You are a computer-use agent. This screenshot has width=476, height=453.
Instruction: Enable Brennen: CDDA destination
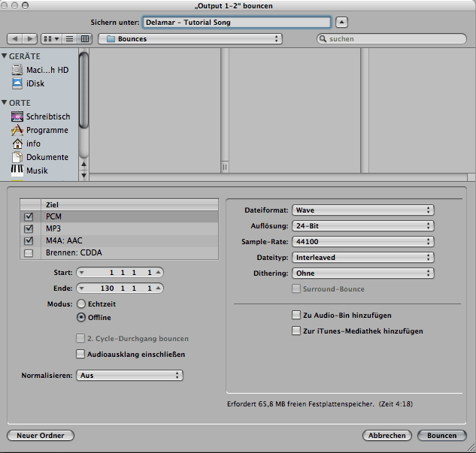29,252
